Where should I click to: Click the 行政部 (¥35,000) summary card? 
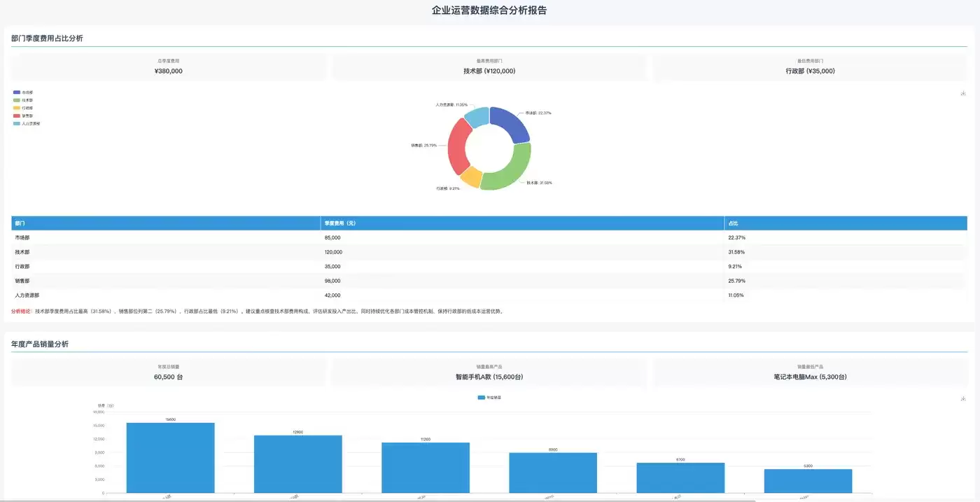click(x=810, y=67)
